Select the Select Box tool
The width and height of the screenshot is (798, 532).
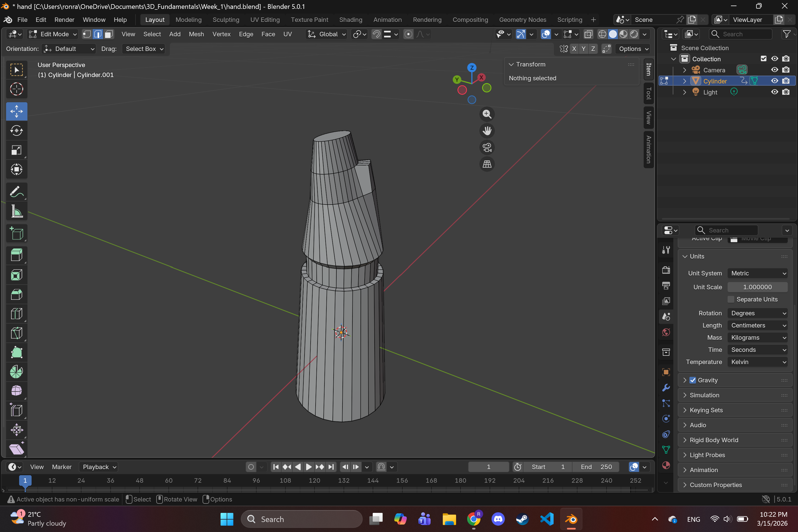tap(17, 70)
